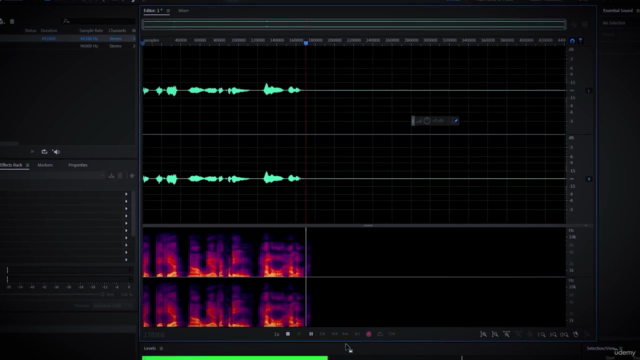640x360 pixels.
Task: Sort files by Channels column header
Action: point(117,31)
